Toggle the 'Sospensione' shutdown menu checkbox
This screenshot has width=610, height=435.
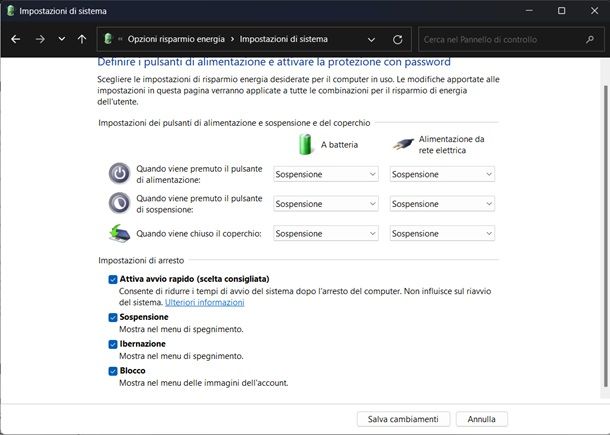113,317
